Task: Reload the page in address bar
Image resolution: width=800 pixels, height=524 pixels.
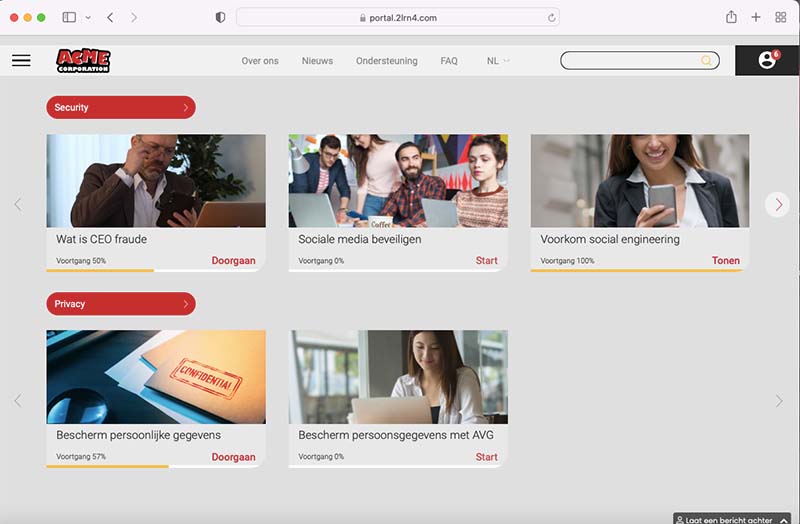Action: [x=551, y=17]
